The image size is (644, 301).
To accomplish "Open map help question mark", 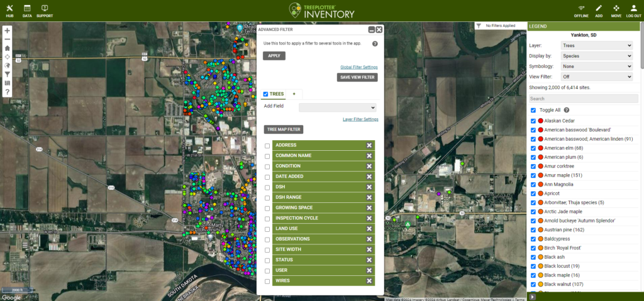I will (8, 92).
